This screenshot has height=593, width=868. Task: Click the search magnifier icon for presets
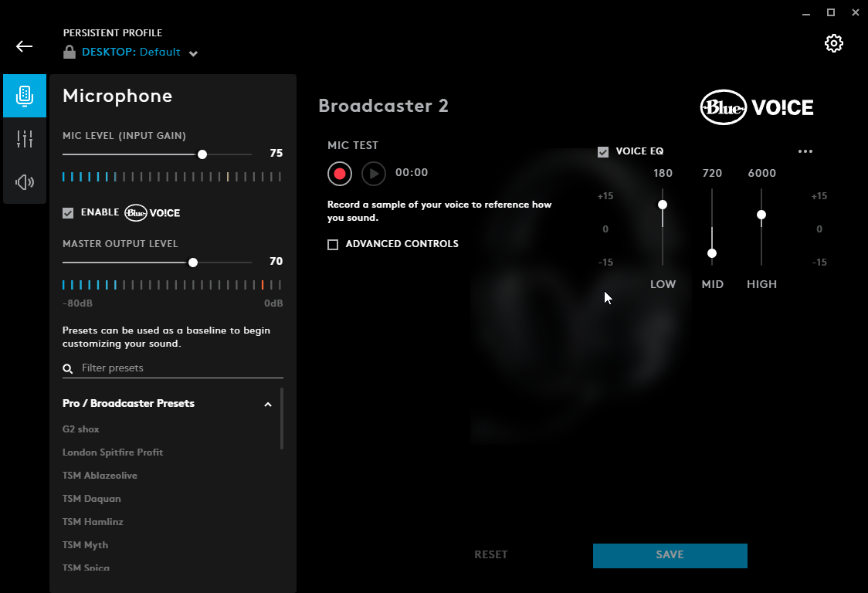[67, 369]
